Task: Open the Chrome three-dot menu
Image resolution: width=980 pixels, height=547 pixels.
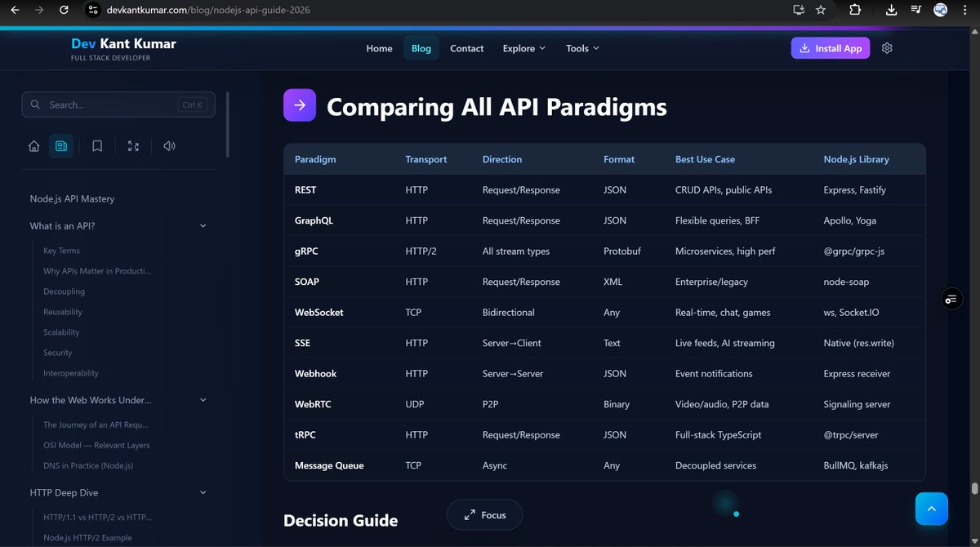Action: point(965,10)
